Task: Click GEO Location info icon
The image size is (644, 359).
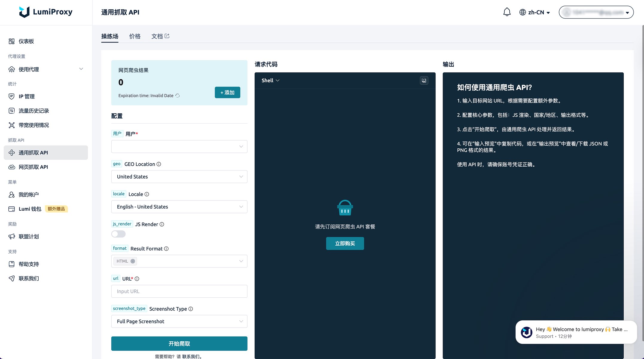Action: [159, 164]
